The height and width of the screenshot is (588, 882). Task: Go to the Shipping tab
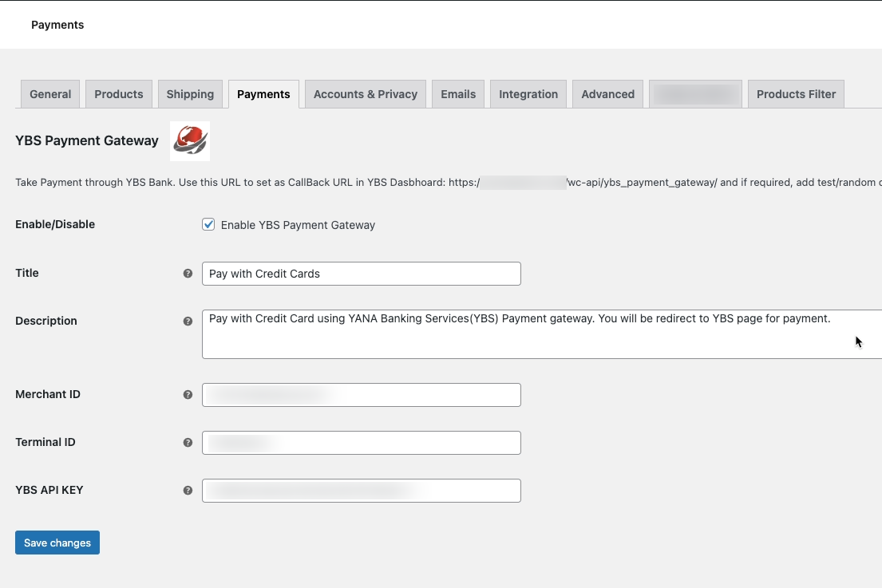(x=190, y=94)
